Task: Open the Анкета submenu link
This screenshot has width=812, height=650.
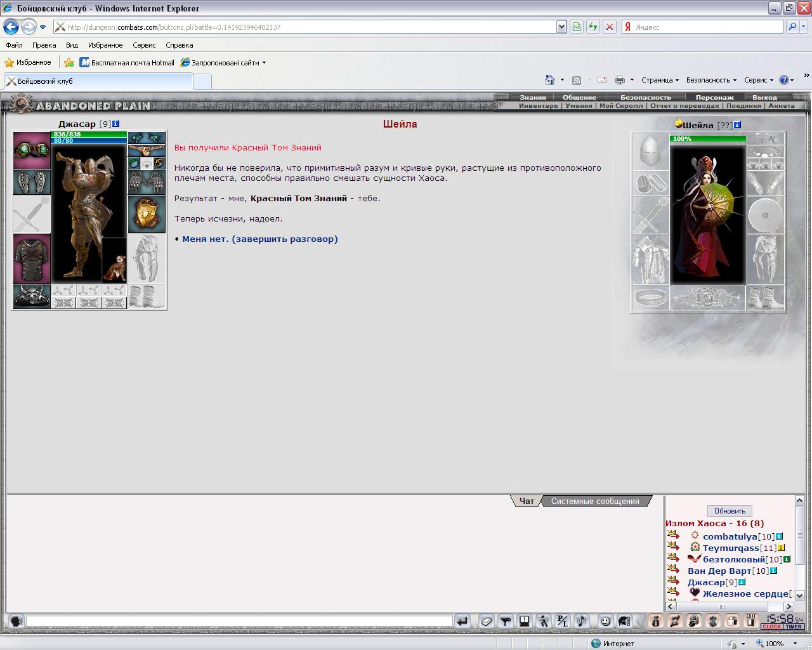Action: [x=781, y=106]
